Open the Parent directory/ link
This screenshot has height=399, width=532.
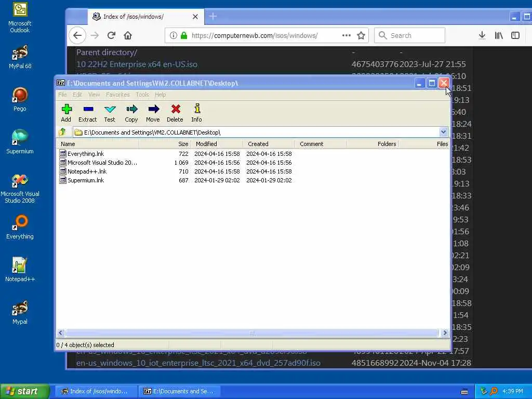[x=107, y=52]
